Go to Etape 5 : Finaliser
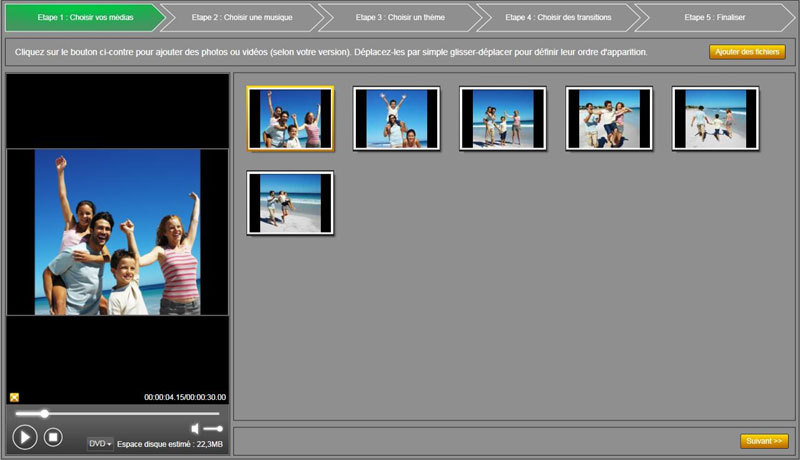 [714, 17]
